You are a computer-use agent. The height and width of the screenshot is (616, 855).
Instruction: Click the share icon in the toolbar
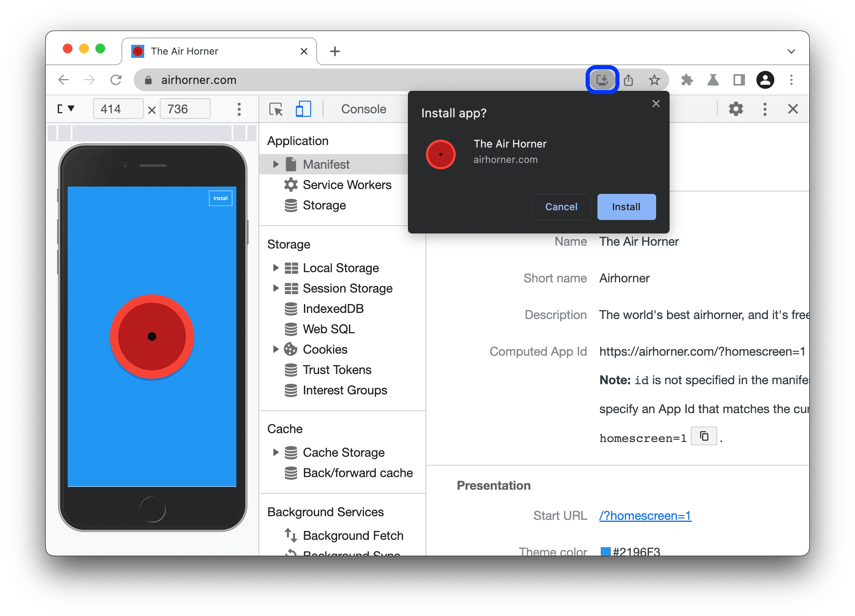coord(628,80)
